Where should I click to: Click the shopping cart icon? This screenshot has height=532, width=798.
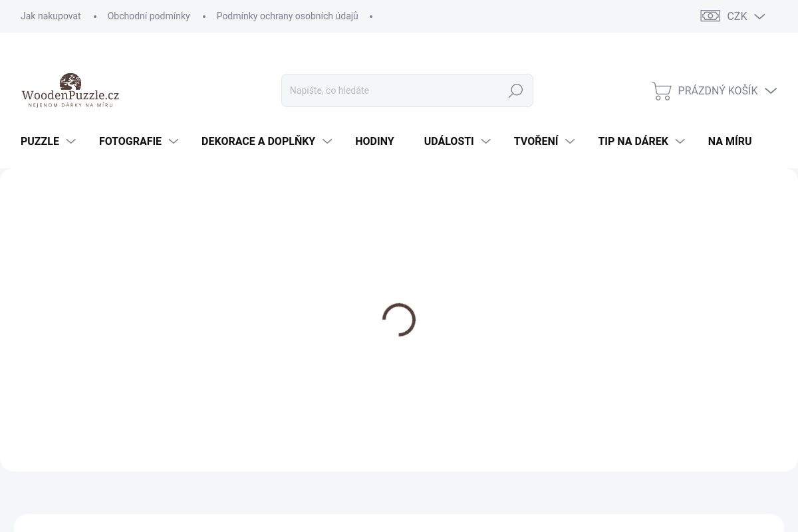click(x=661, y=90)
